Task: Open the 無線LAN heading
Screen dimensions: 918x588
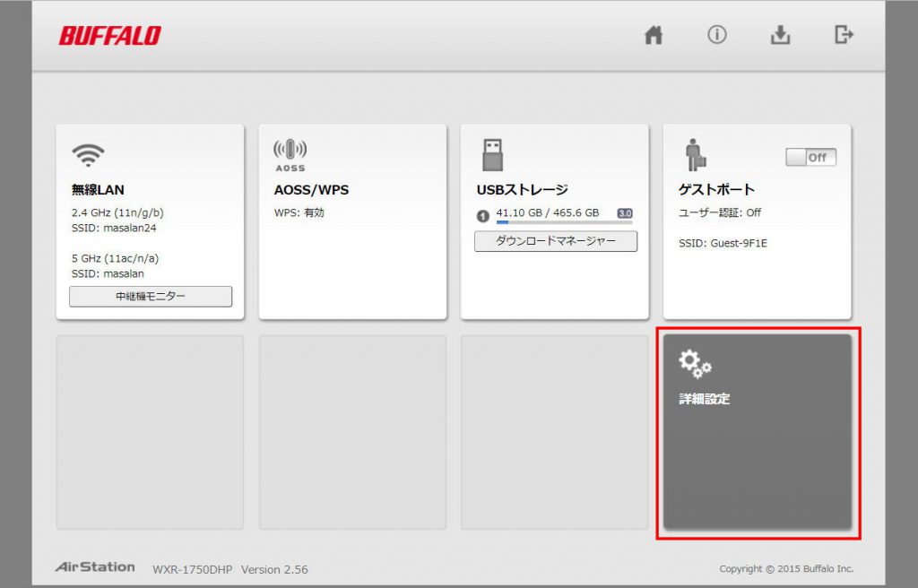Action: pyautogui.click(x=98, y=190)
